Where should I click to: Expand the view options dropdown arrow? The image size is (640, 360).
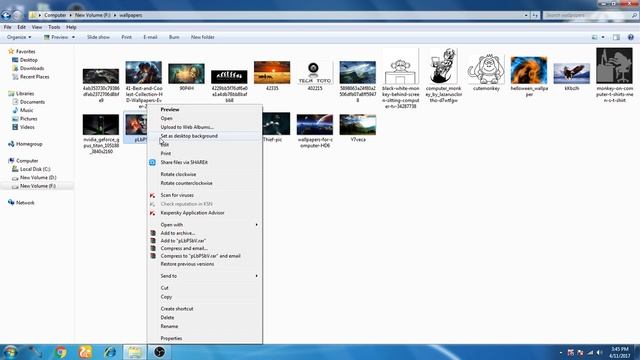tap(603, 37)
